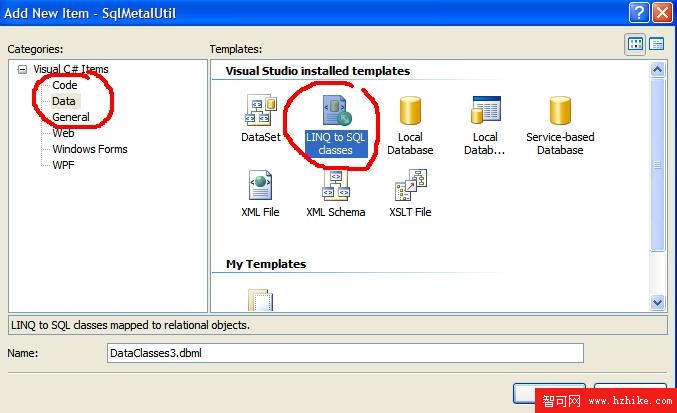The width and height of the screenshot is (677, 413).
Task: Collapse the Visual C# Items tree node
Action: pyautogui.click(x=22, y=69)
